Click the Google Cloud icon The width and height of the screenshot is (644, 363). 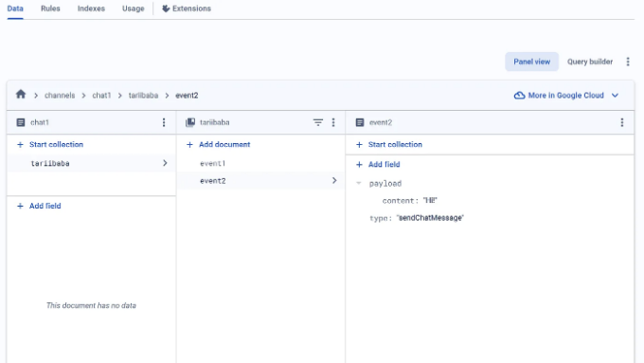[519, 96]
